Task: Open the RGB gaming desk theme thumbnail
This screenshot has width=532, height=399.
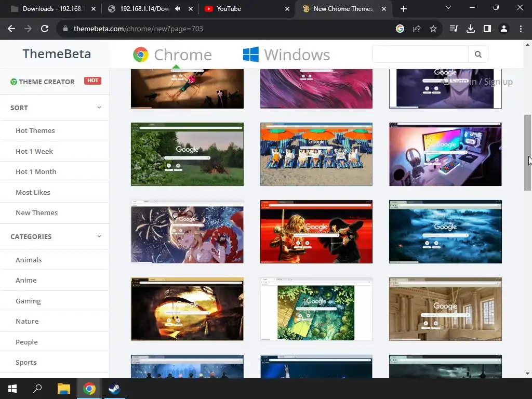Action: click(x=445, y=154)
